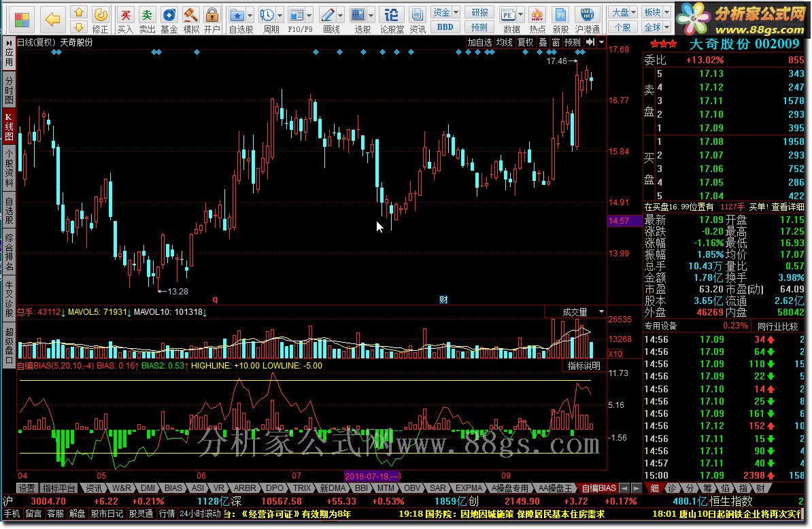Select the 画线 pencil drawing tool
The image size is (812, 529).
[327, 15]
